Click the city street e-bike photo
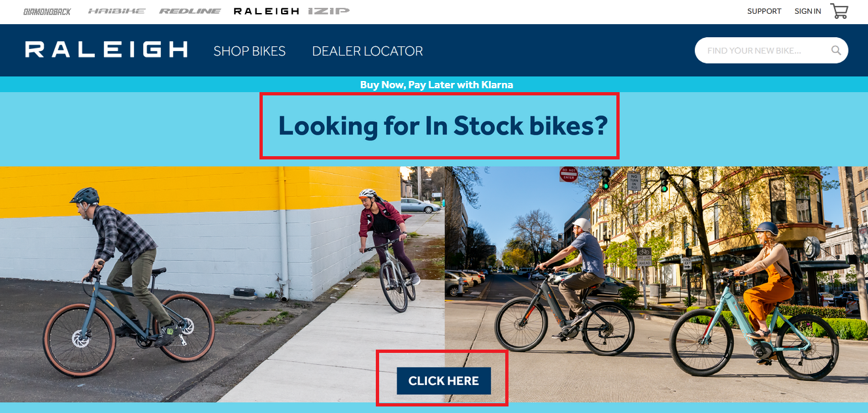 click(656, 284)
